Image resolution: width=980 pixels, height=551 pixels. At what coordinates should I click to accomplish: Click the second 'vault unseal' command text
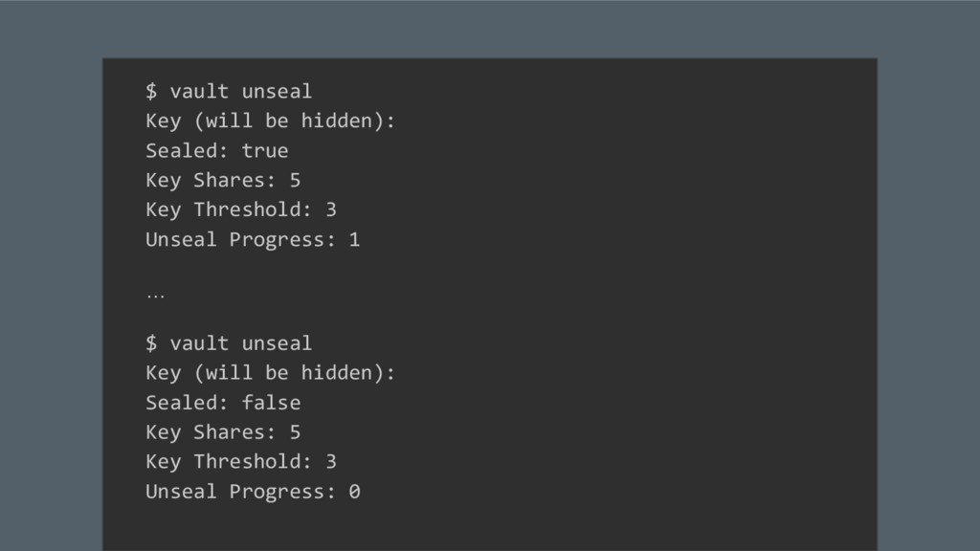(x=240, y=343)
